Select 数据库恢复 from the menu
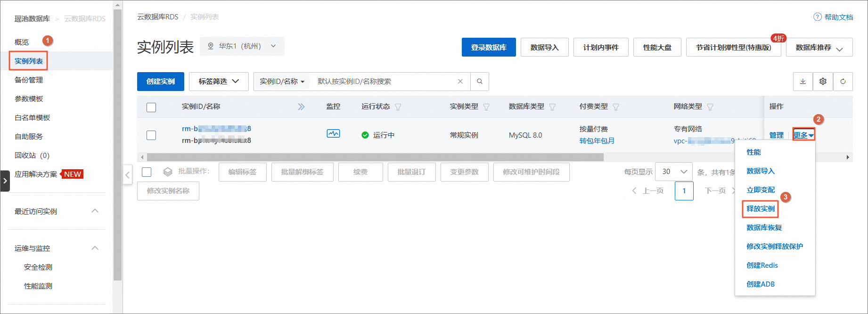Image resolution: width=868 pixels, height=314 pixels. point(764,228)
